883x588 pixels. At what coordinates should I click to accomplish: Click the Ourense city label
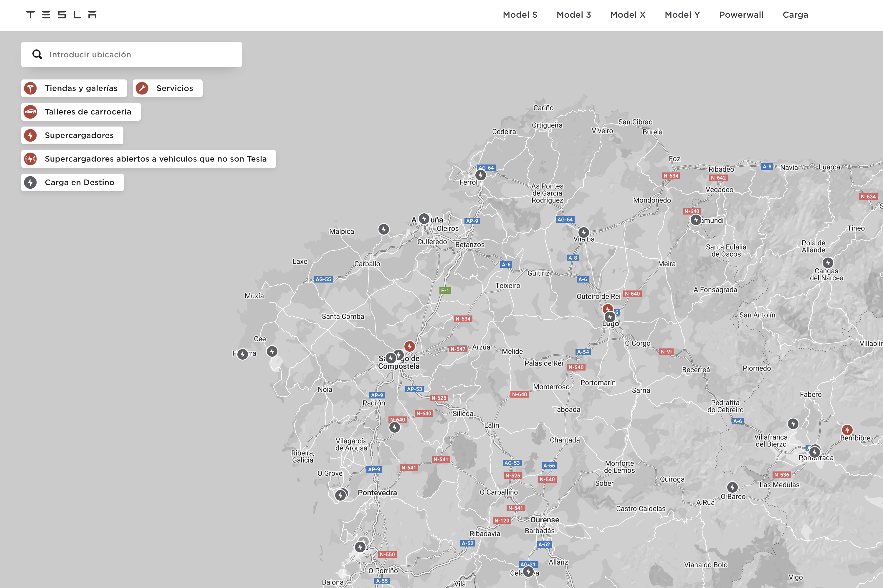coord(545,520)
